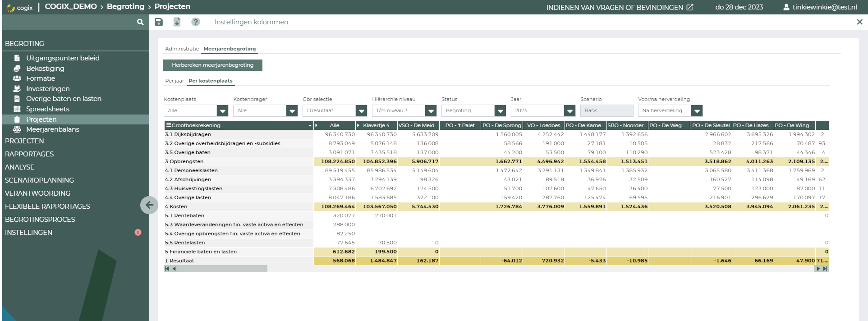This screenshot has width=868, height=321.
Task: Click the horizontal scrollbar thumb under table
Action: click(x=223, y=269)
